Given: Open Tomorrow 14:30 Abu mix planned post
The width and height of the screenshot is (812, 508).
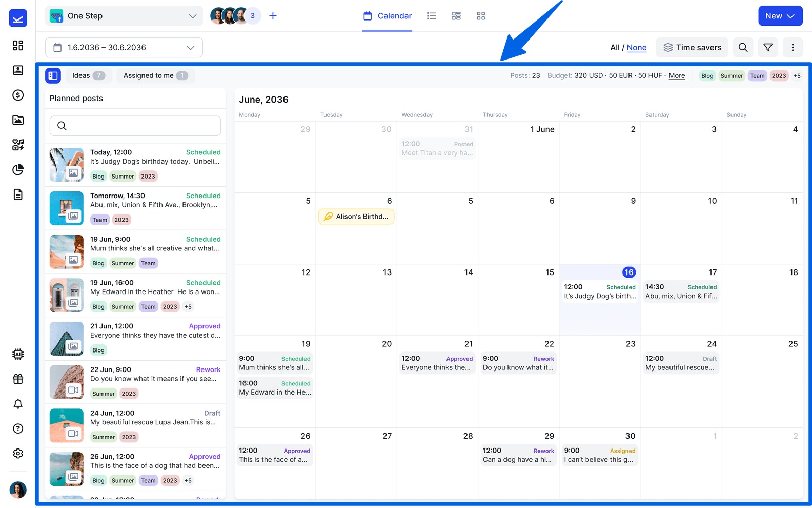Looking at the screenshot, I should pos(135,208).
